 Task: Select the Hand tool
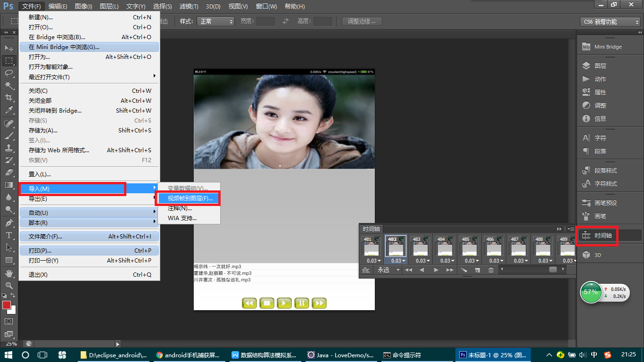(x=9, y=273)
